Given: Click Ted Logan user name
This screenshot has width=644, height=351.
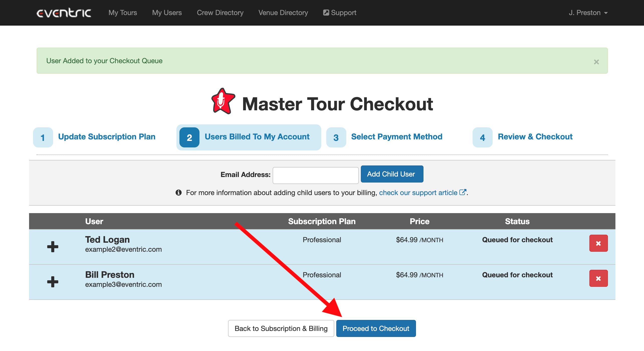Looking at the screenshot, I should (x=107, y=240).
